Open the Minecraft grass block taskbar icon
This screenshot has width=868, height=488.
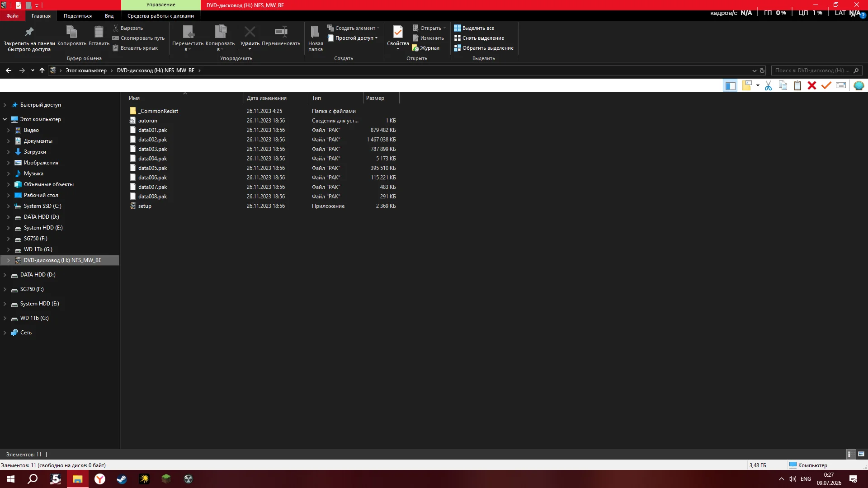(166, 479)
